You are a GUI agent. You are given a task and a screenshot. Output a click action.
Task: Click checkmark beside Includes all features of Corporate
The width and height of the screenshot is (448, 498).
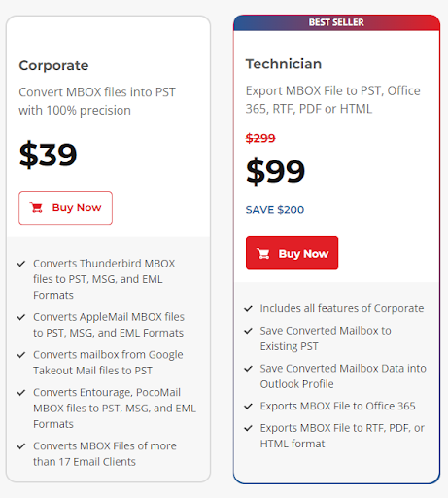pyautogui.click(x=249, y=308)
